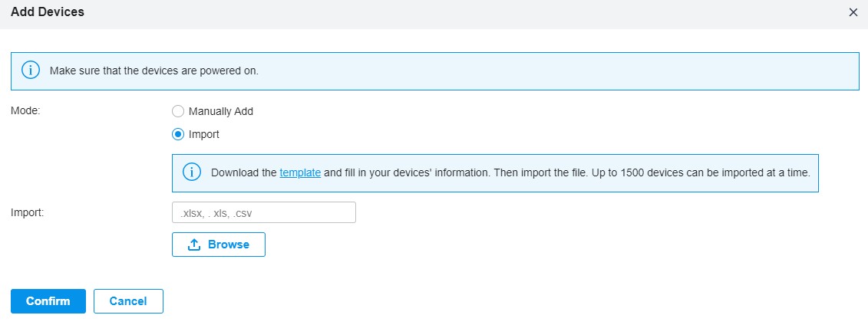Click the gray dialog header bar

pos(434,15)
